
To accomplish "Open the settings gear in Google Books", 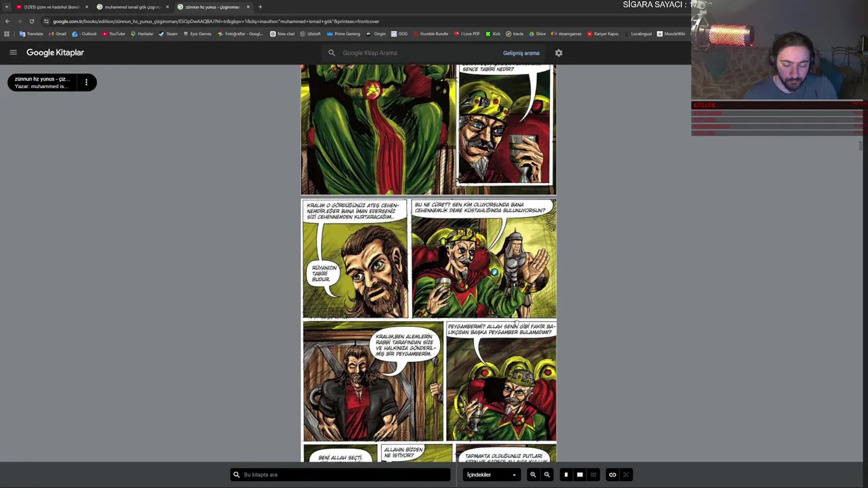I will pos(559,53).
